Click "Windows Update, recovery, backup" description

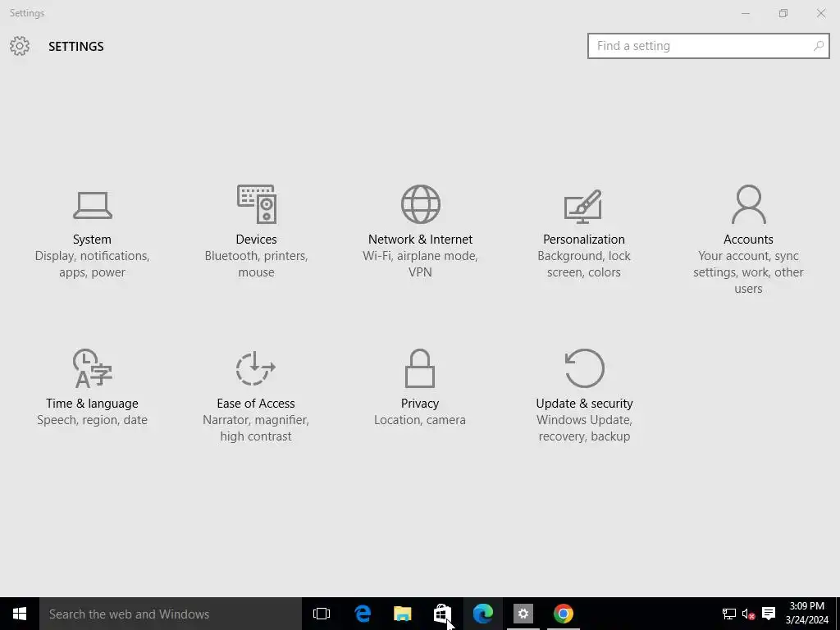point(584,428)
